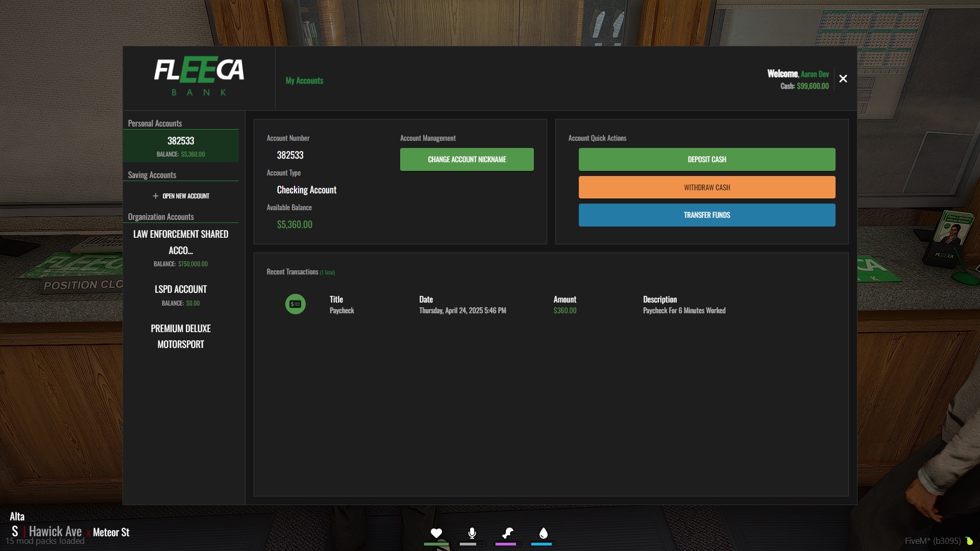Click Change Account Nickname button
Screen dimensions: 980x551
pos(467,159)
